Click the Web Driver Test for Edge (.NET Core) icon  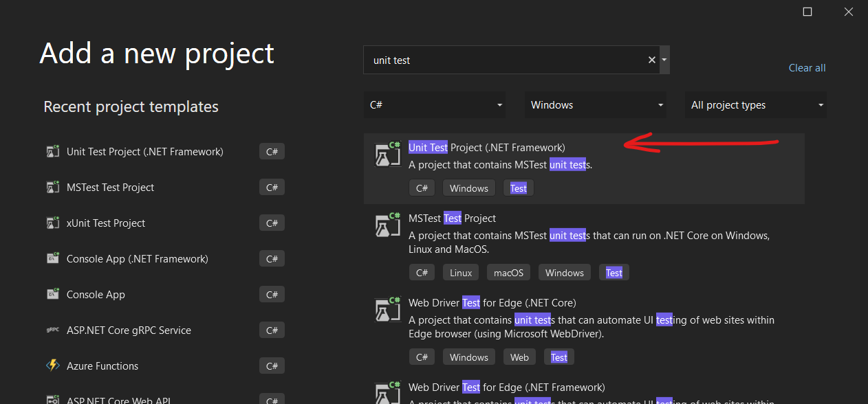[x=387, y=309]
